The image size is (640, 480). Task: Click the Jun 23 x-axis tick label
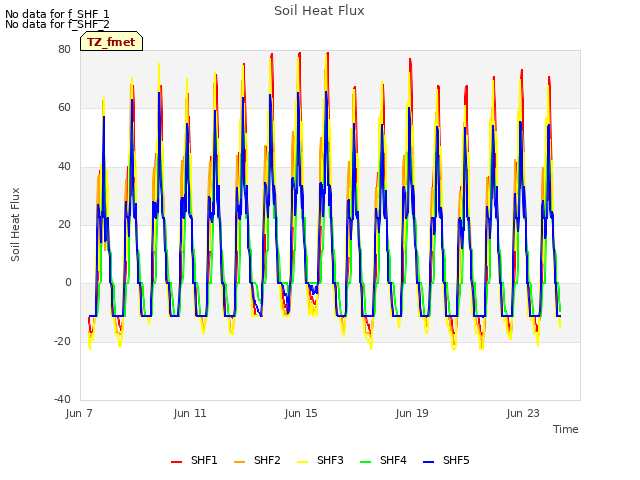pyautogui.click(x=523, y=413)
